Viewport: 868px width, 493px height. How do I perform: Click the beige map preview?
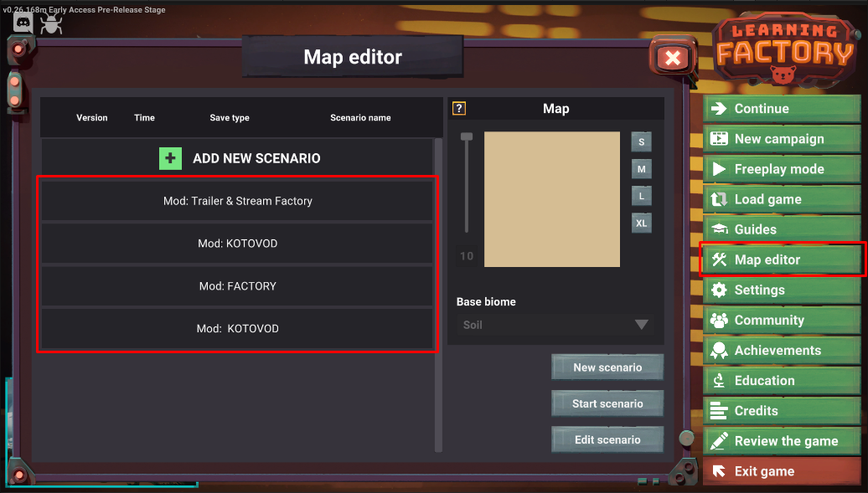click(552, 199)
